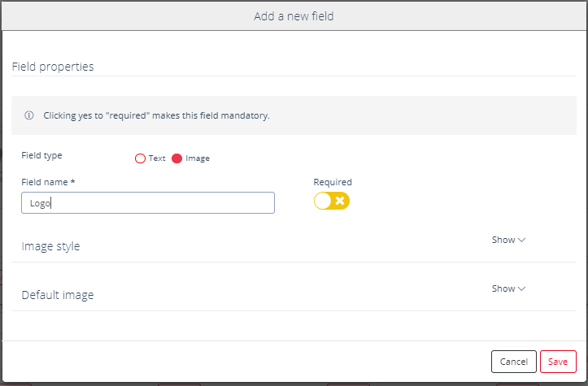Click the Image style section heading
588x386 pixels.
coord(50,246)
